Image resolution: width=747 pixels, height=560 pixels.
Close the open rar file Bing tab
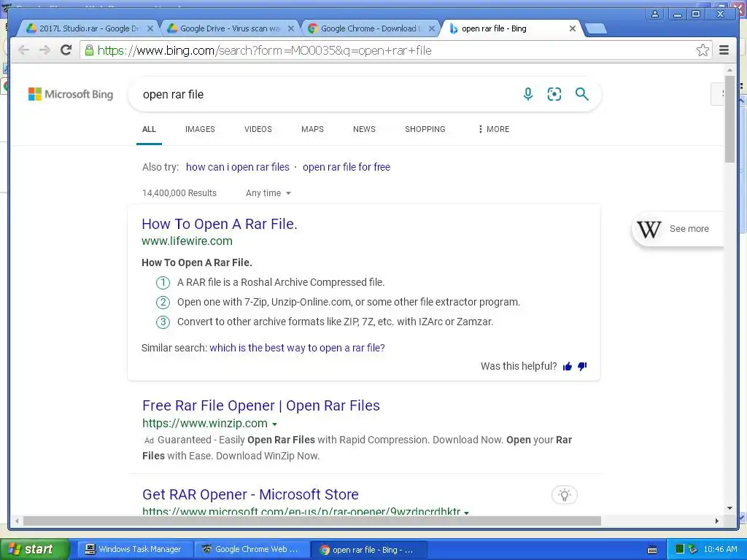pos(573,28)
